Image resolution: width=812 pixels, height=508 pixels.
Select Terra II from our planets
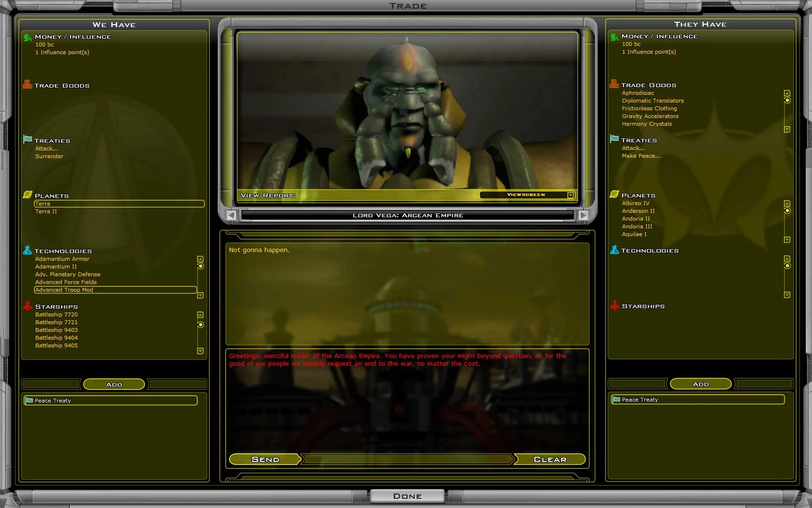click(x=46, y=211)
